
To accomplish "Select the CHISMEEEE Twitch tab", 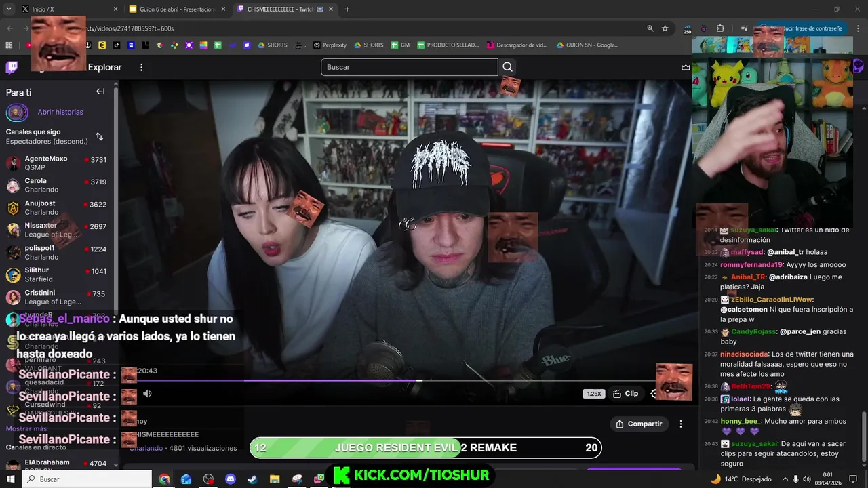I will pos(285,9).
